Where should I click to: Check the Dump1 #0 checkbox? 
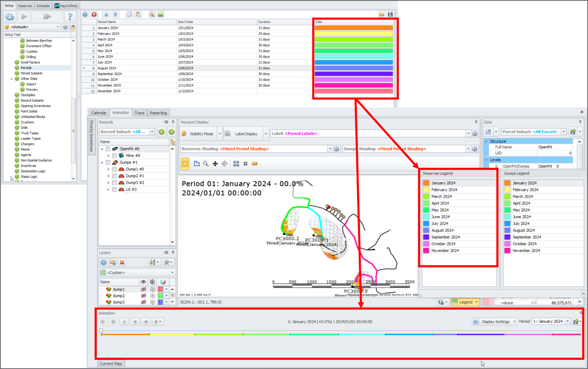pyautogui.click(x=114, y=169)
